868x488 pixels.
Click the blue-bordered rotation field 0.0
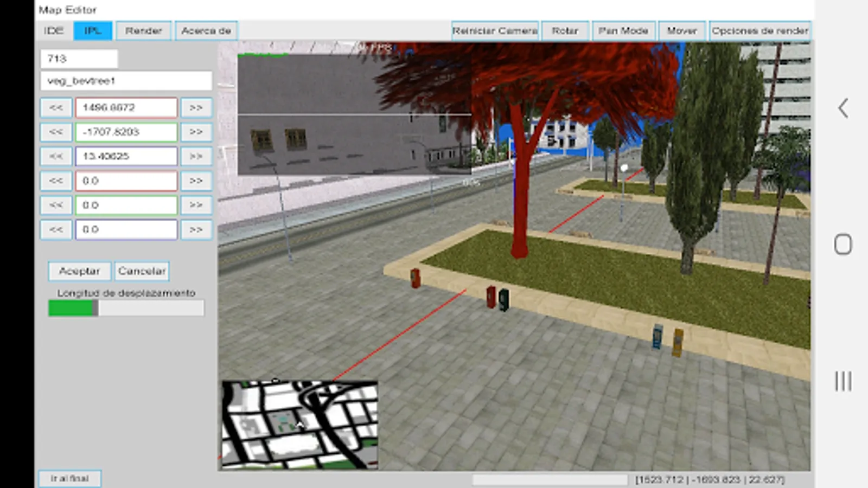[126, 229]
